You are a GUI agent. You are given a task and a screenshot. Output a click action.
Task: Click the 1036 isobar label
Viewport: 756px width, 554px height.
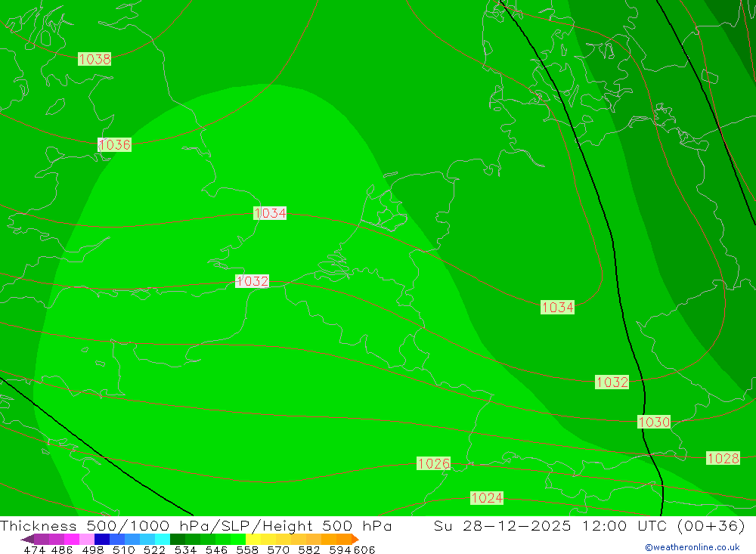[x=114, y=144]
